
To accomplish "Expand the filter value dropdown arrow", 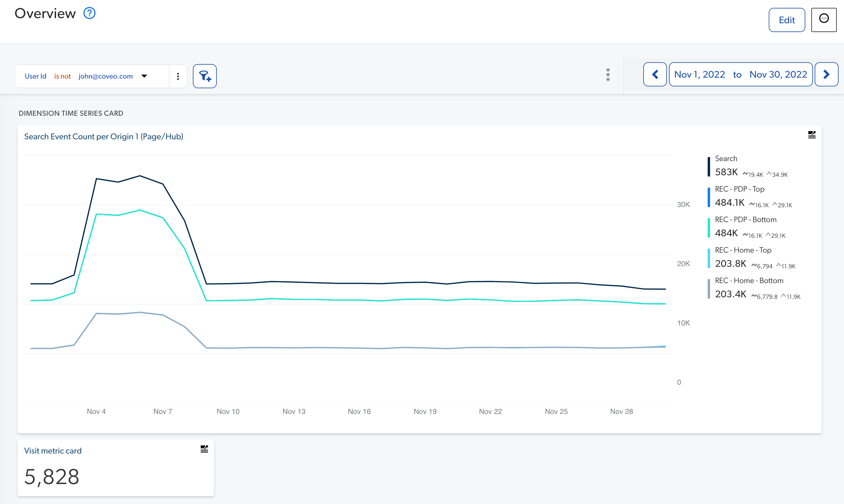I will click(144, 76).
